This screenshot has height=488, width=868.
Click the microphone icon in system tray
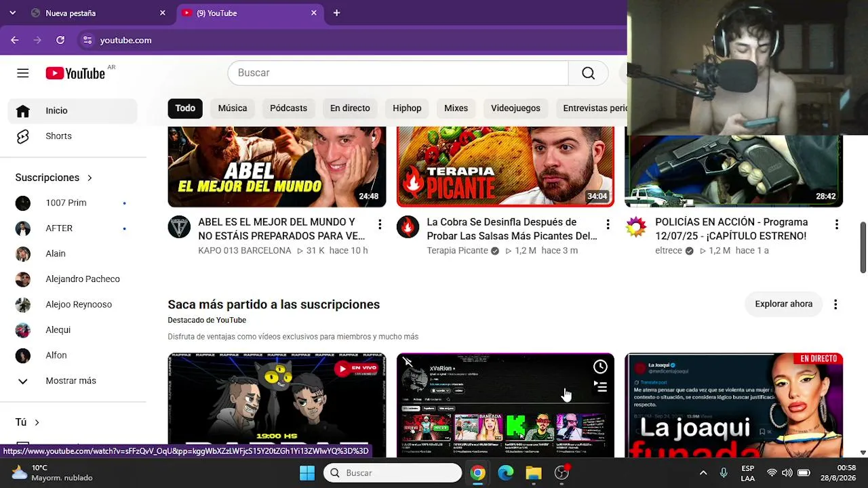(x=724, y=472)
